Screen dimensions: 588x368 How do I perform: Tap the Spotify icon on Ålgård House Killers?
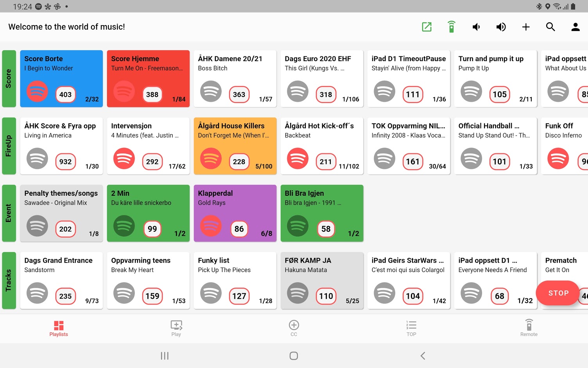click(211, 159)
